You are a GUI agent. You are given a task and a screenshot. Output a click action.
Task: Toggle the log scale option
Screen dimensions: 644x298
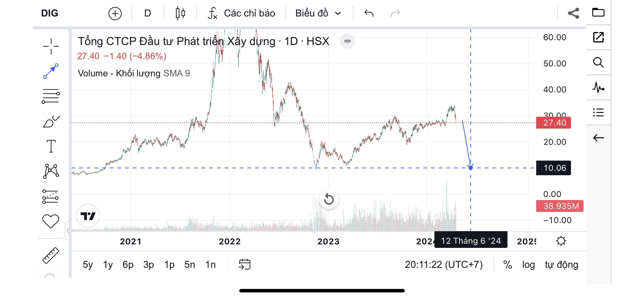click(528, 265)
